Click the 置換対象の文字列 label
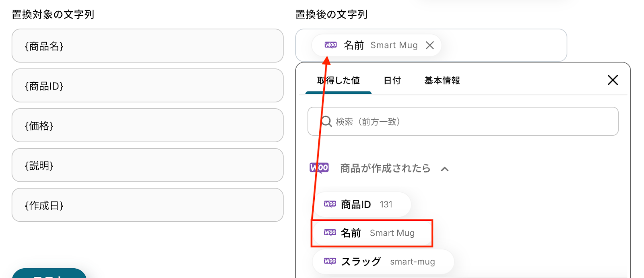Screen dimensions: 644x278 [53, 15]
